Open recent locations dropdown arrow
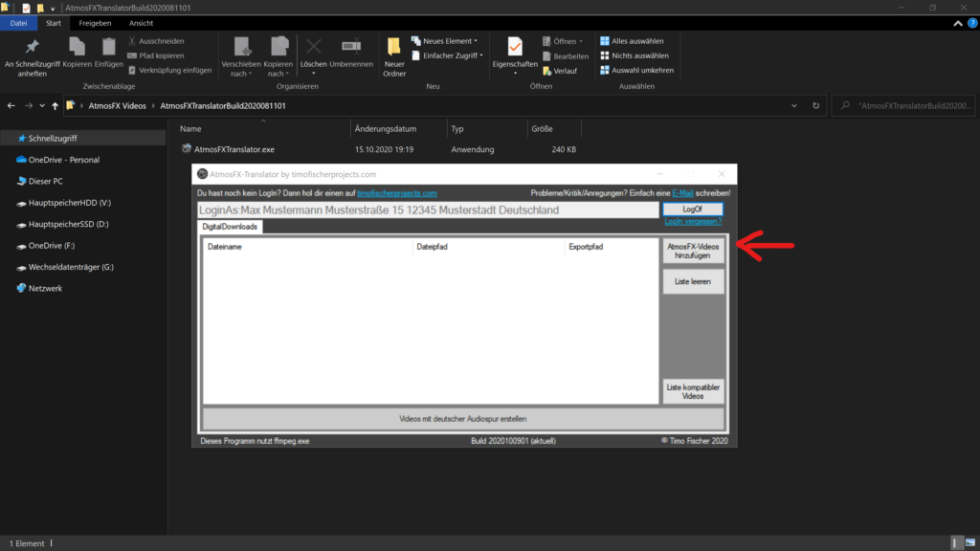This screenshot has width=980, height=551. pyautogui.click(x=42, y=105)
